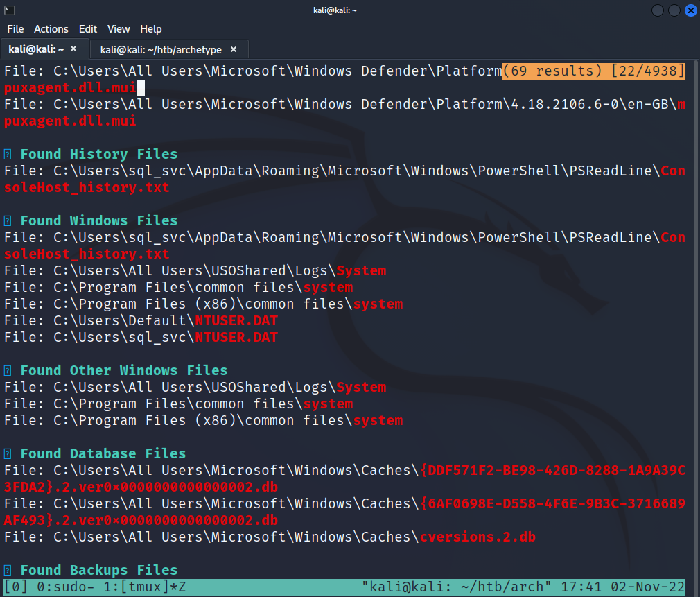This screenshot has height=597, width=700.
Task: Open the Actions menu
Action: tap(51, 29)
